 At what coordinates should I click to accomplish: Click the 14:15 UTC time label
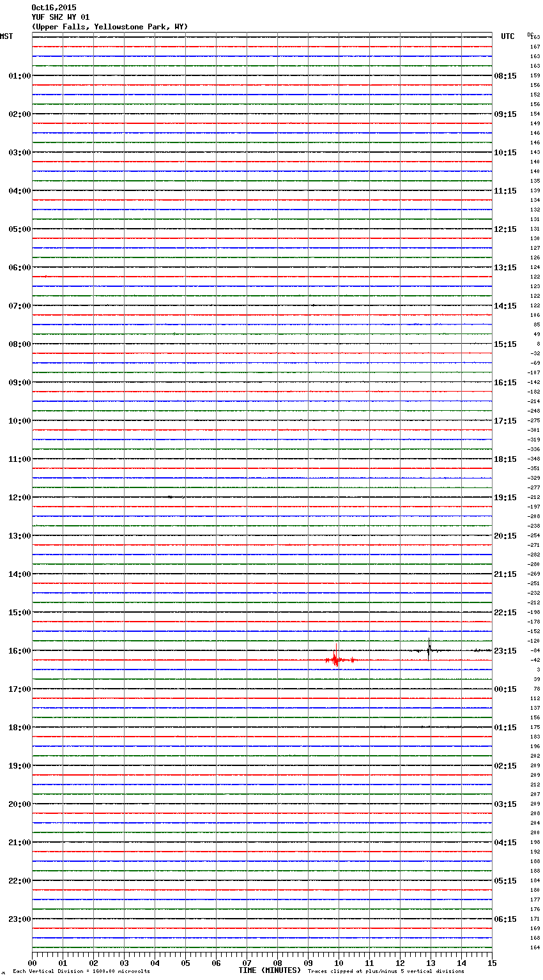(x=505, y=306)
